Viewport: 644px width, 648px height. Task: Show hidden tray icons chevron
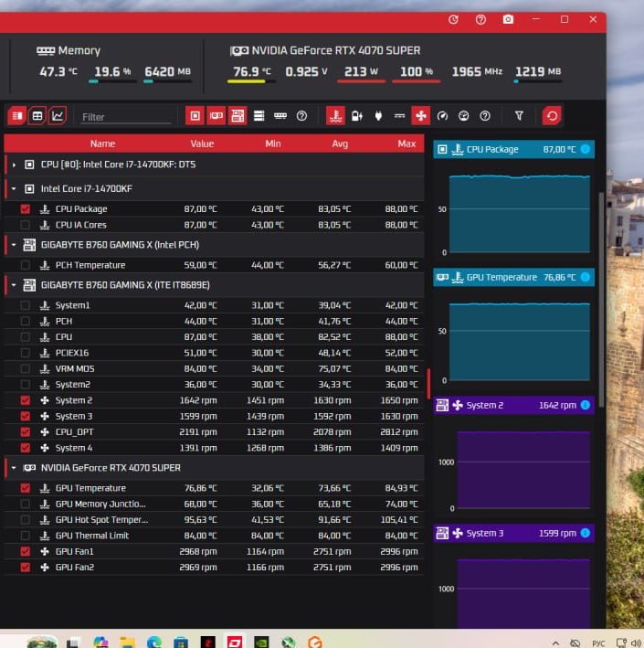555,643
